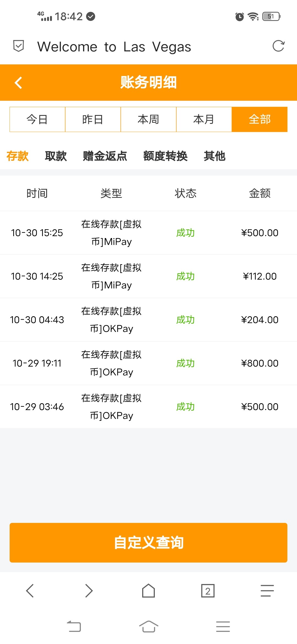Tap browser back navigation arrow

tap(30, 591)
